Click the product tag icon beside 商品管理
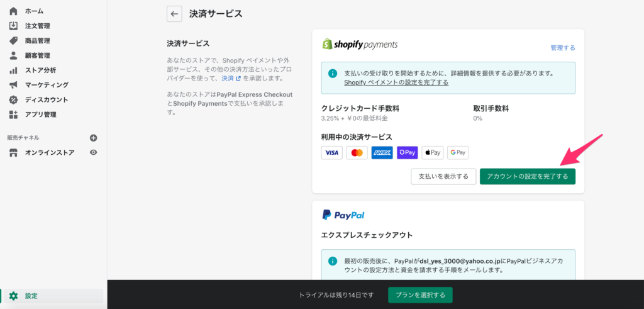The width and height of the screenshot is (644, 309). coord(14,41)
